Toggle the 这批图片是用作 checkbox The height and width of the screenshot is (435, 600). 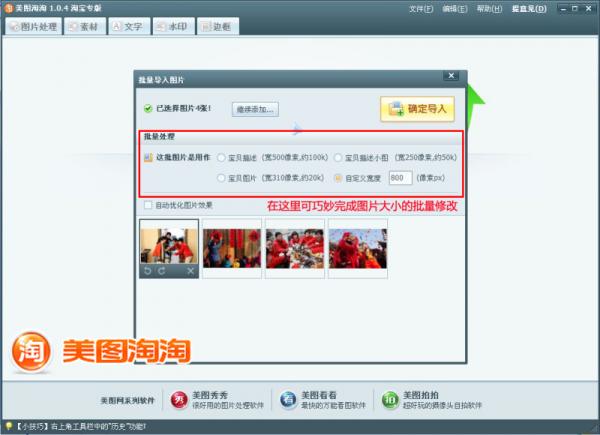pos(149,157)
